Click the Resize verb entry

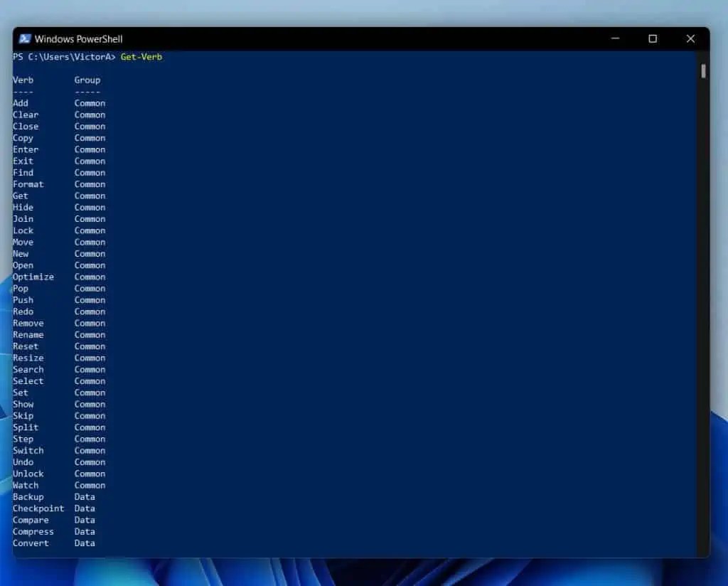(x=28, y=358)
